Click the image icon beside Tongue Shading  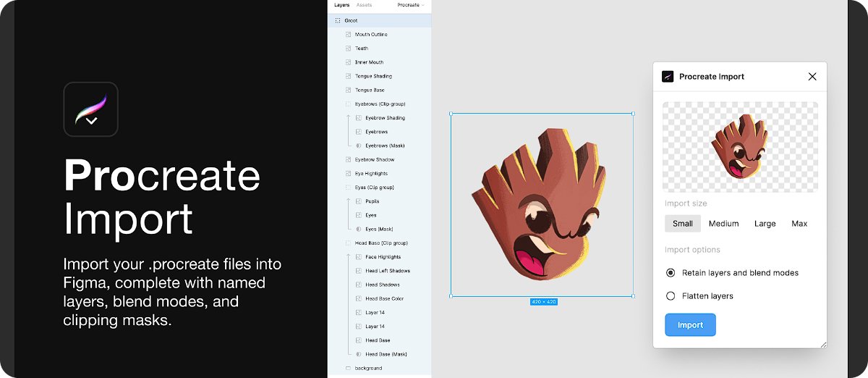pyautogui.click(x=348, y=76)
